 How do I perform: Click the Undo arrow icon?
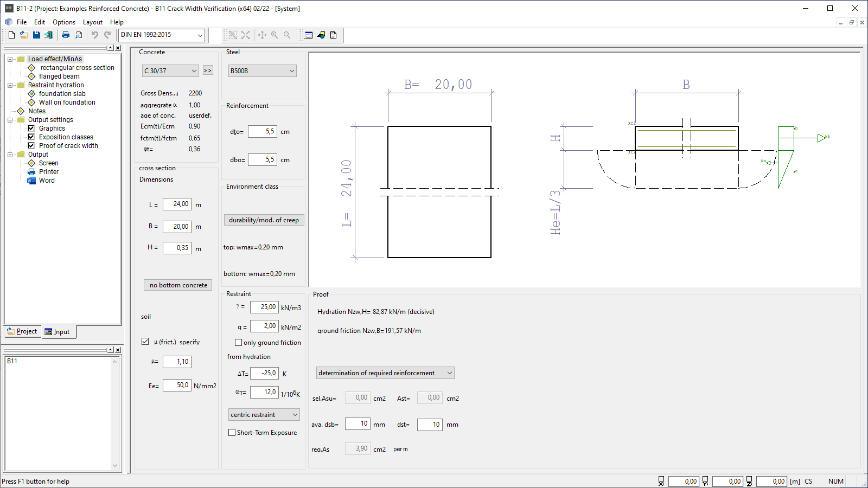point(95,35)
